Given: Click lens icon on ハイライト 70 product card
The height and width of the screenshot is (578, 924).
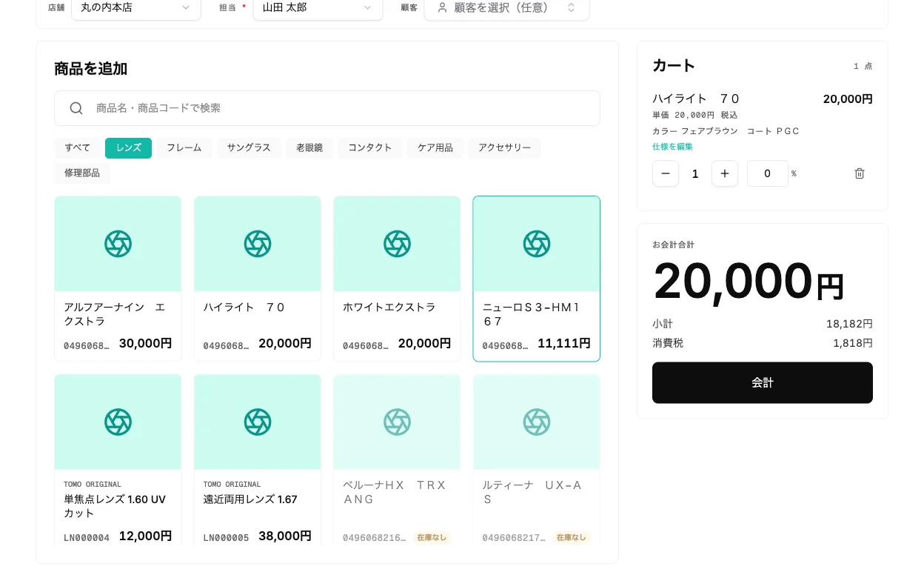Looking at the screenshot, I should [x=258, y=244].
